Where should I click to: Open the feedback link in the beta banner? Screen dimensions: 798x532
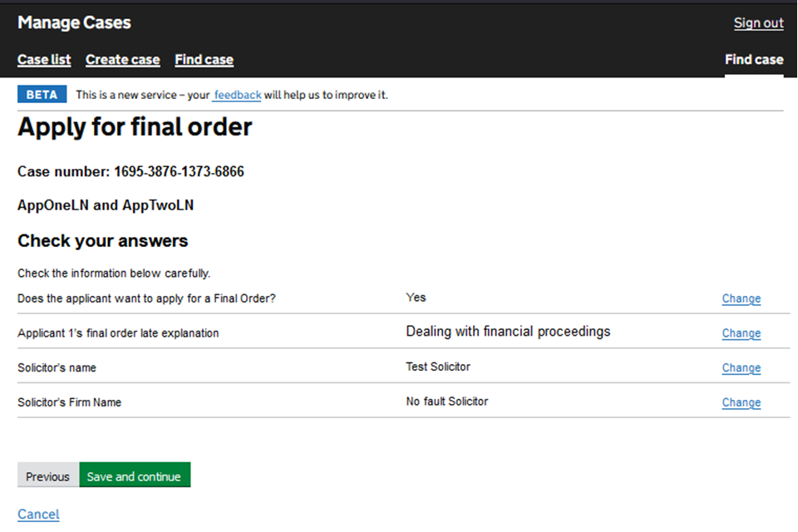(x=238, y=96)
